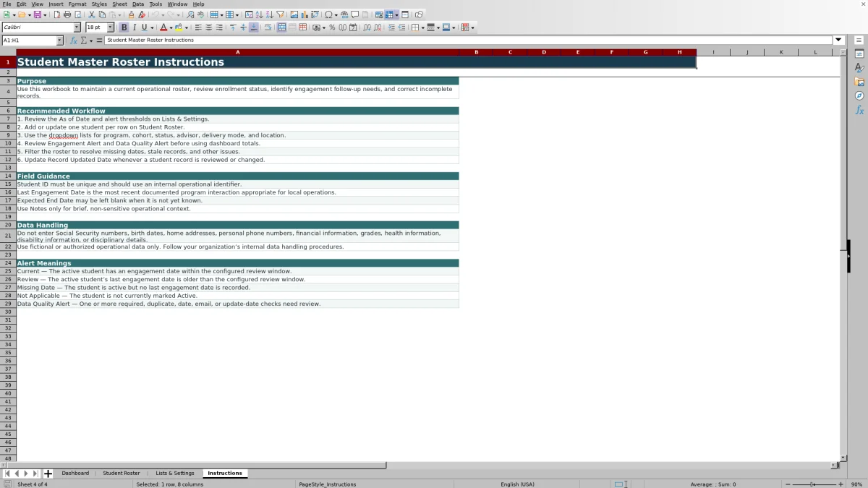Open Find & Replace
Screen dimensions: 868x488
pyautogui.click(x=190, y=14)
